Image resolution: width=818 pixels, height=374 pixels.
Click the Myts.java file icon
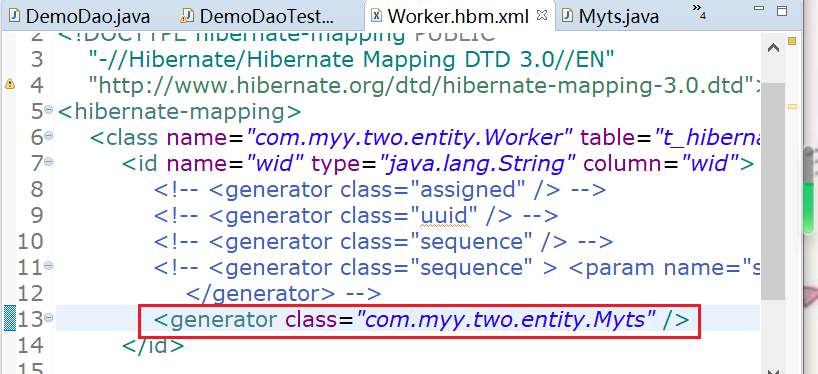point(567,16)
